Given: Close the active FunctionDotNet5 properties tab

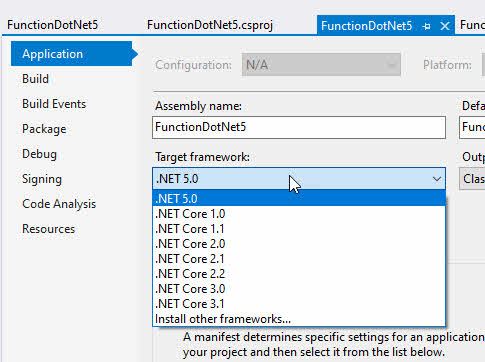Looking at the screenshot, I should coord(445,26).
